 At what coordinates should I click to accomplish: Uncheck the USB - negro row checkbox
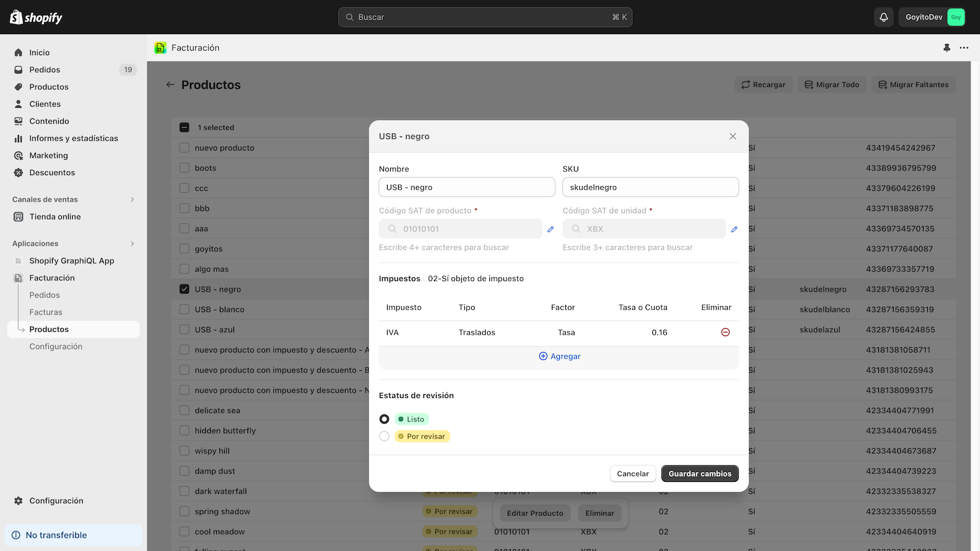[x=184, y=289]
